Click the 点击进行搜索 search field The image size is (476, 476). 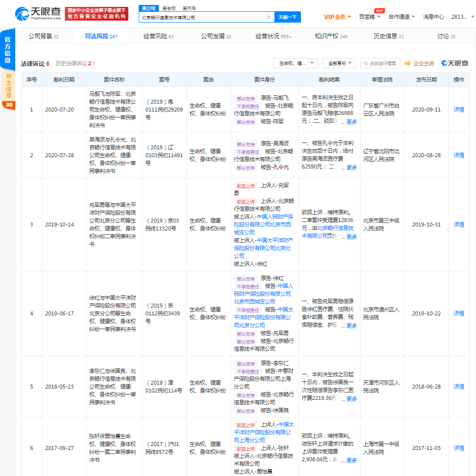[x=380, y=63]
